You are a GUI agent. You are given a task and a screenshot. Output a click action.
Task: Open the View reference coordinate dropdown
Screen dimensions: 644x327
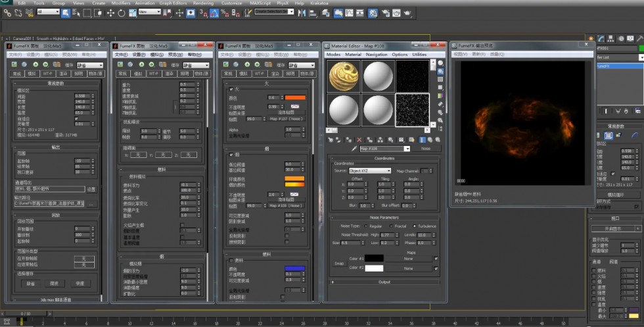tap(149, 12)
